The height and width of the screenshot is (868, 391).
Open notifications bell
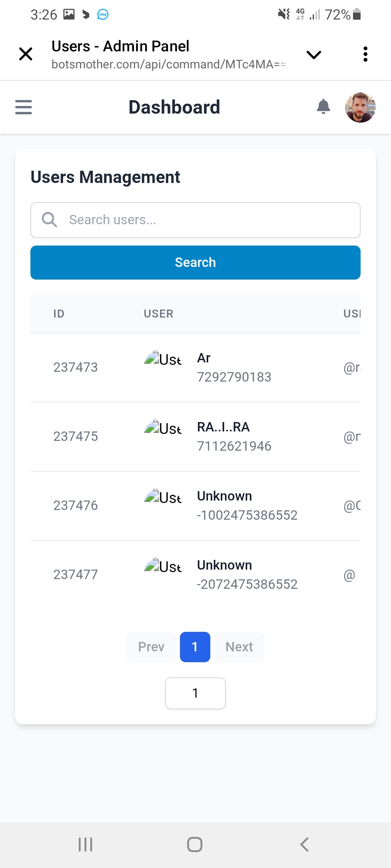pyautogui.click(x=323, y=107)
